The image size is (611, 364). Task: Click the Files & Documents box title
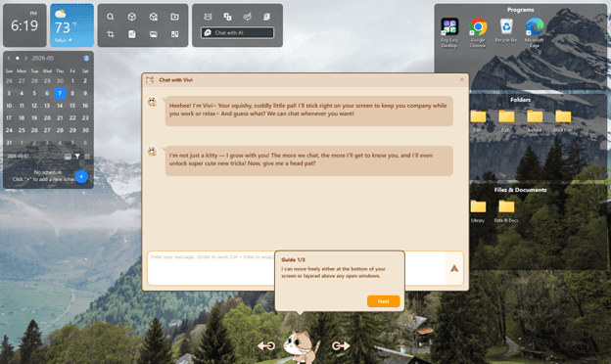click(x=521, y=190)
